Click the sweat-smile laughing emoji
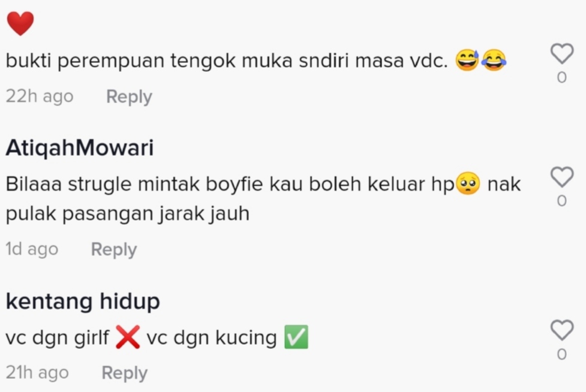Image resolution: width=586 pixels, height=392 pixels. point(467,61)
